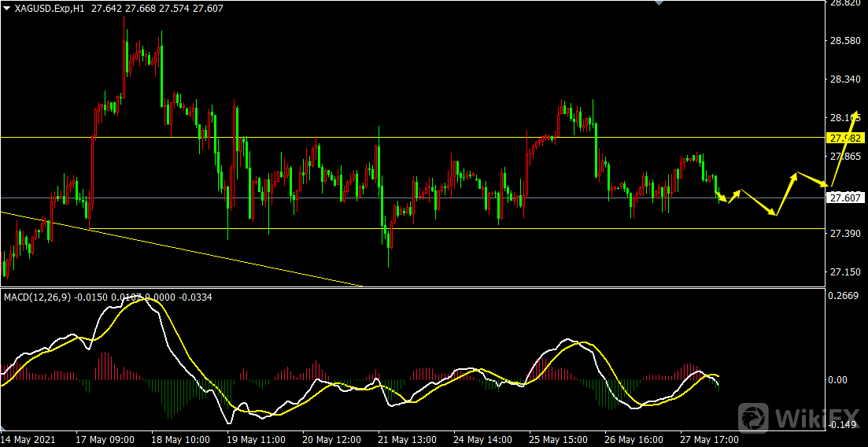Click the final upward yellow forecast arrowhead

click(855, 115)
